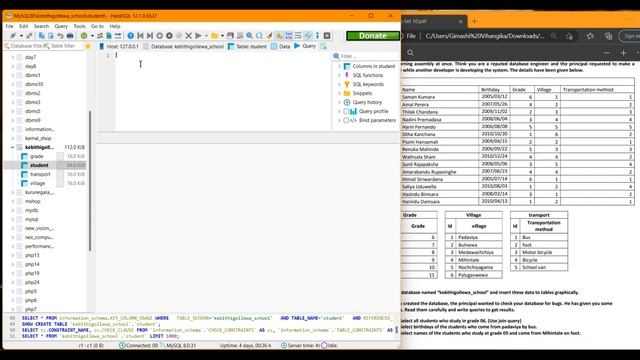Open the Edit menu
This screenshot has width=640, height=360.
(24, 26)
